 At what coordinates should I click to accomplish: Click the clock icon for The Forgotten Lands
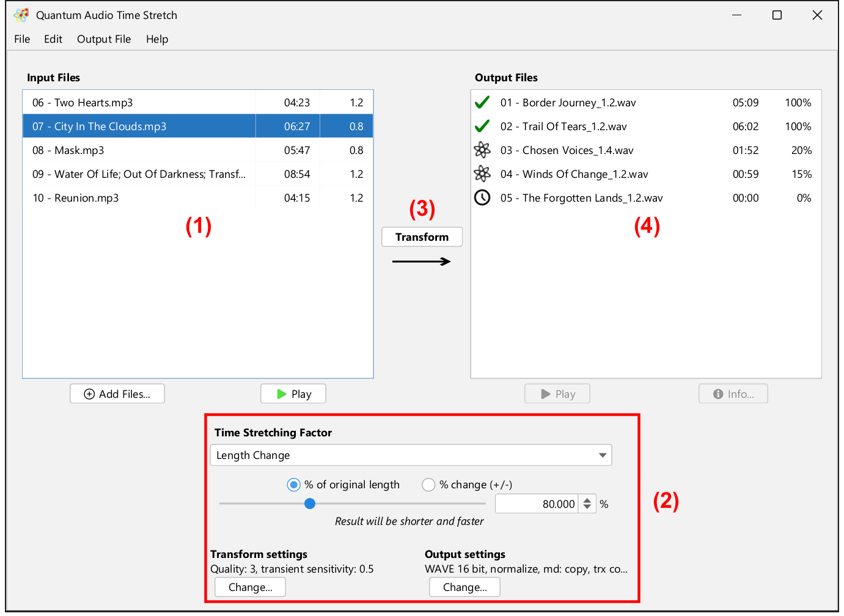482,198
